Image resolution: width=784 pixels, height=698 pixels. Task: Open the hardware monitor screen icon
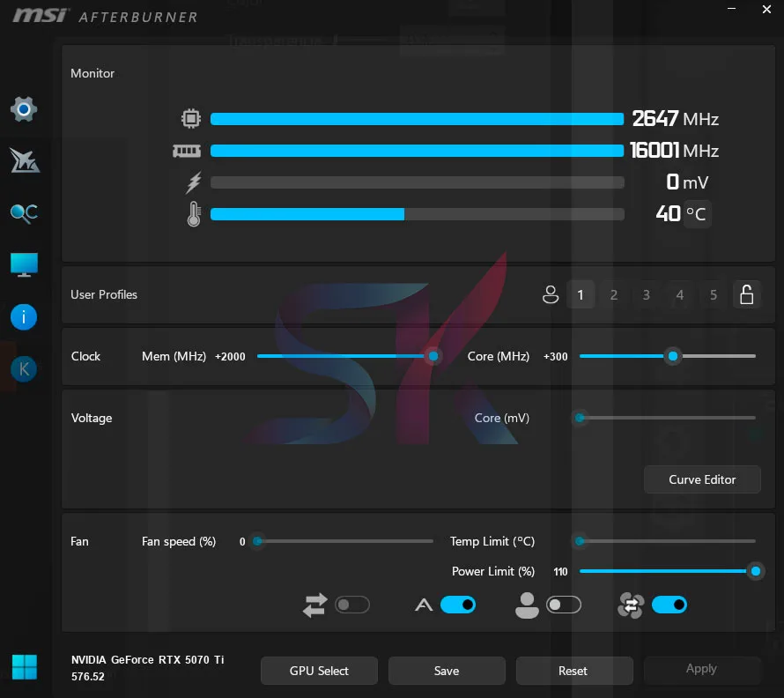tap(24, 264)
